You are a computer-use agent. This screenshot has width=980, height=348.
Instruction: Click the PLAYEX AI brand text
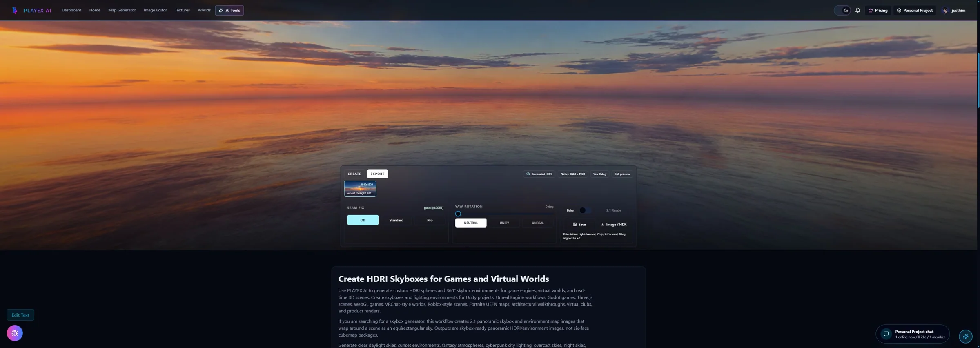click(x=38, y=11)
